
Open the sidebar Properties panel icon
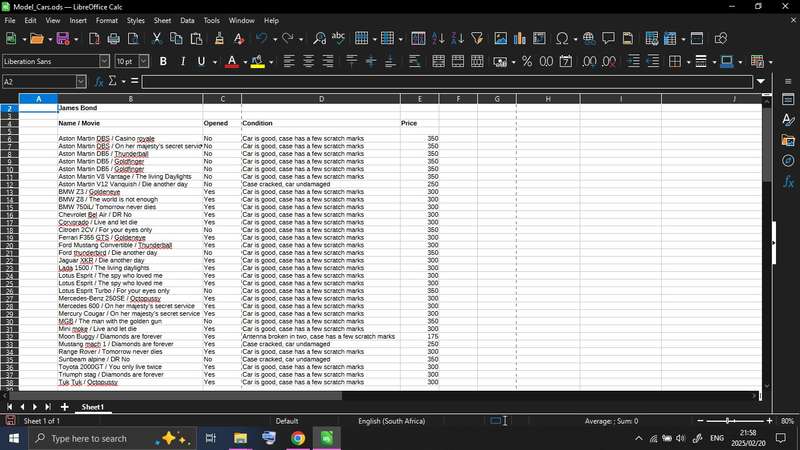point(788,99)
